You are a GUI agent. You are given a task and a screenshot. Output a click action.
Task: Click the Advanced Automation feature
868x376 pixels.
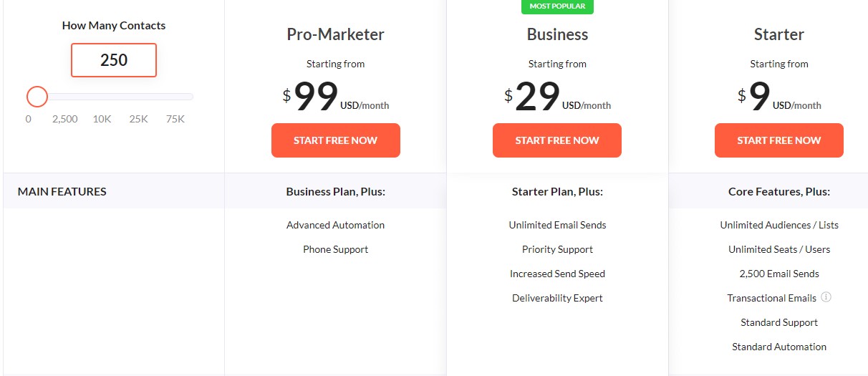(x=335, y=225)
